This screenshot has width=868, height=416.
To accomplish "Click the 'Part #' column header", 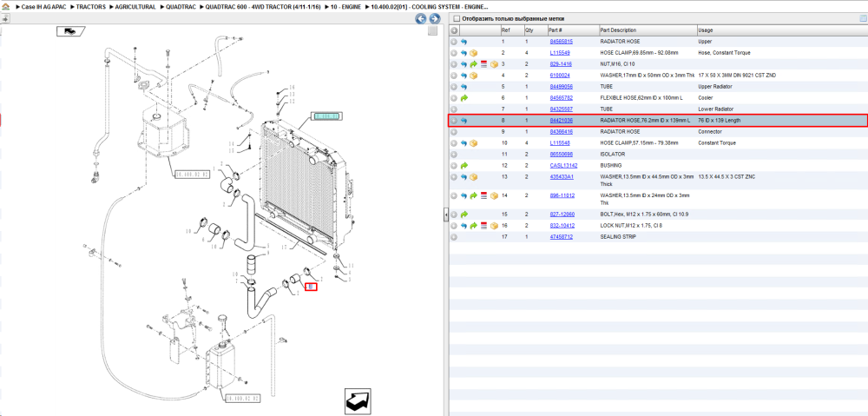I will (x=572, y=30).
